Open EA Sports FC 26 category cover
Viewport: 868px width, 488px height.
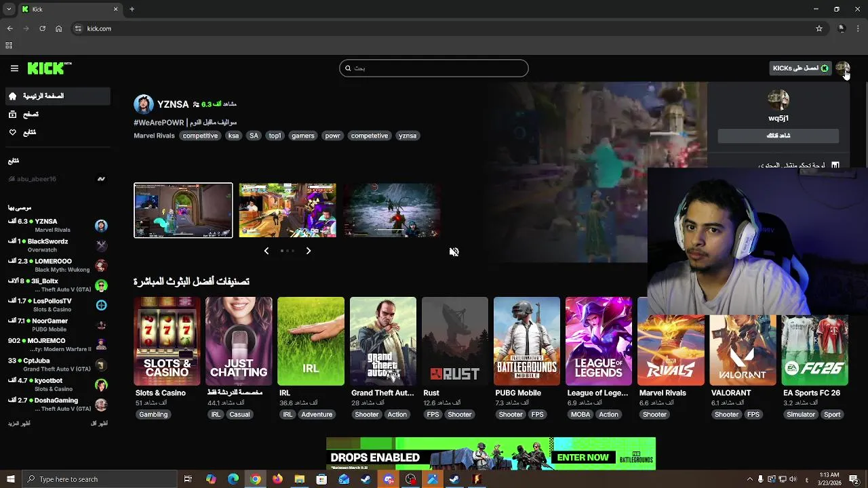click(x=815, y=349)
